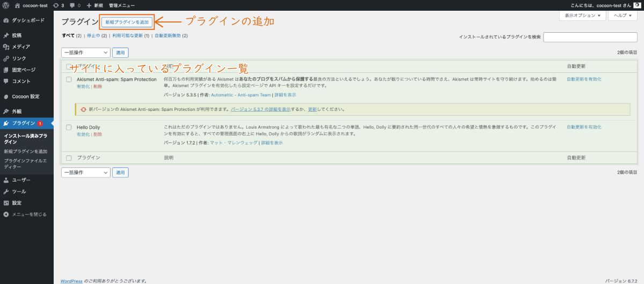Open Cocoon 設定 in the sidebar
The image size is (644, 284).
(25, 96)
